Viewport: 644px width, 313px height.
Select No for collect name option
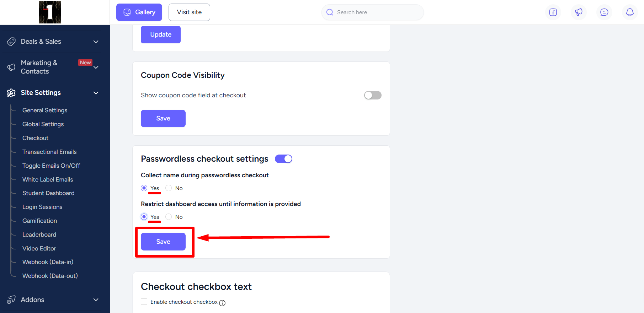point(169,188)
